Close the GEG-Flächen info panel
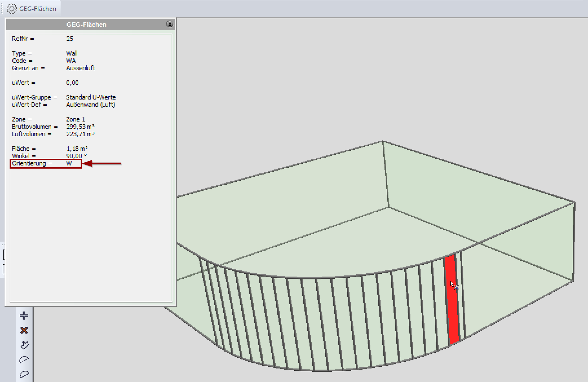Viewport: 588px width, 382px height. (x=170, y=24)
